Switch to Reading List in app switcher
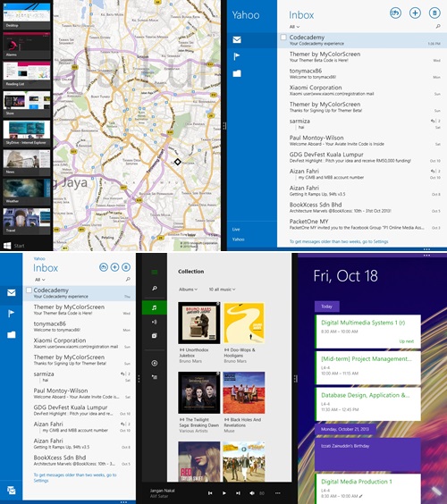The height and width of the screenshot is (504, 447). (27, 74)
